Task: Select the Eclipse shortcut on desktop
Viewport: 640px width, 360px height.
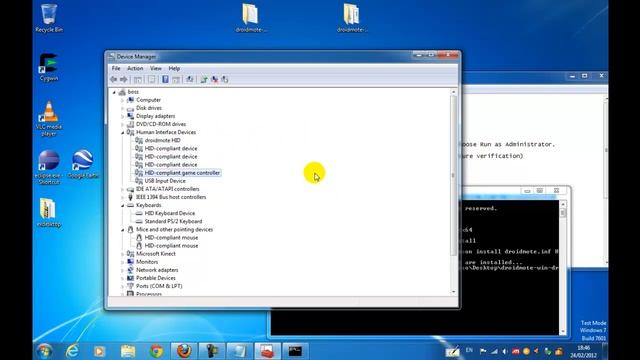Action: tap(49, 167)
